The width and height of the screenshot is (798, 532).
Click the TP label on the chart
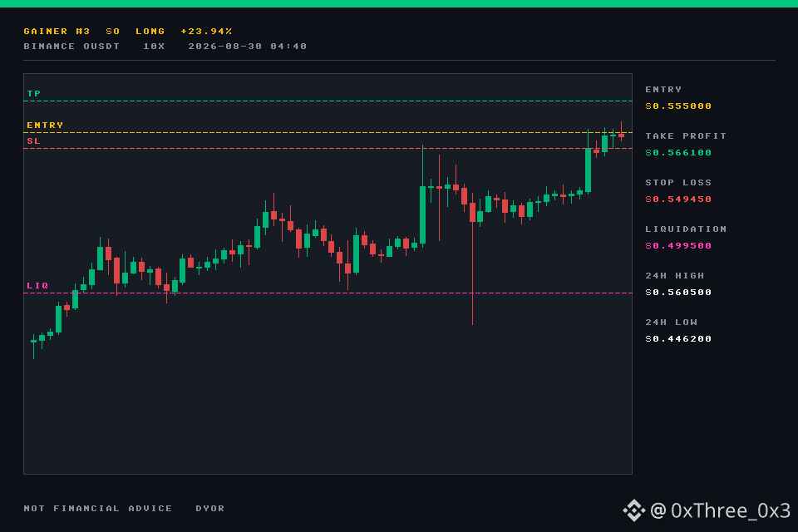click(x=33, y=93)
